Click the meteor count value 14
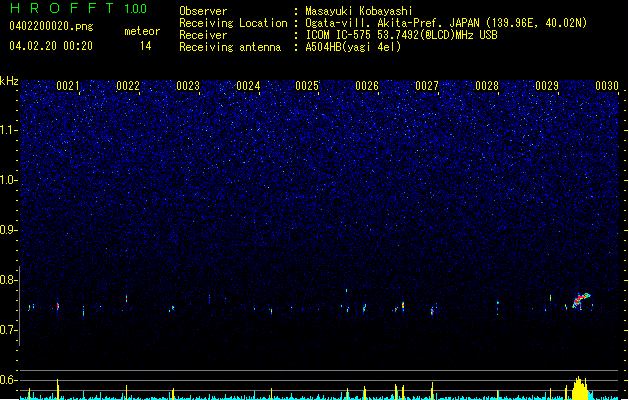 pos(146,46)
